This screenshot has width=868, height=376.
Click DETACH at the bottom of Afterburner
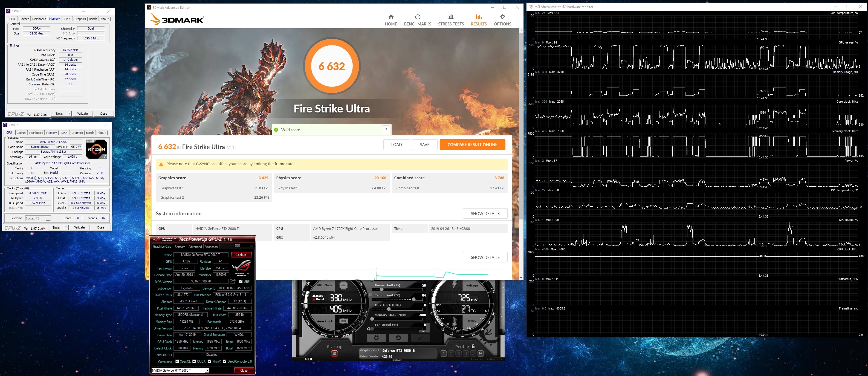click(397, 360)
